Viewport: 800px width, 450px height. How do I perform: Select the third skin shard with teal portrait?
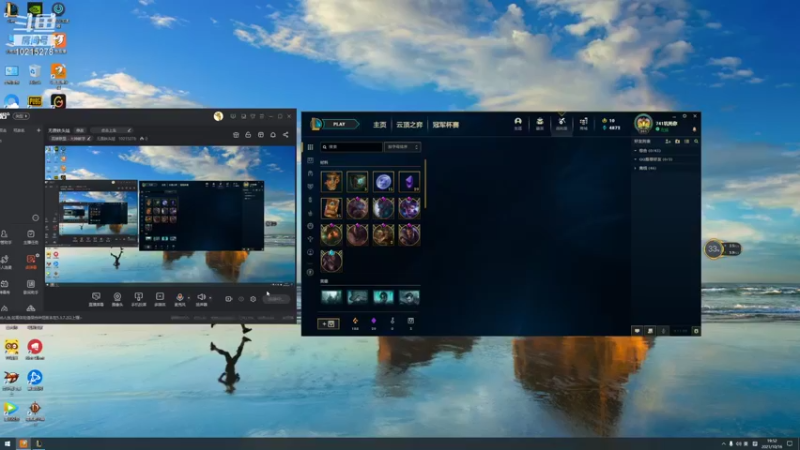point(383,297)
